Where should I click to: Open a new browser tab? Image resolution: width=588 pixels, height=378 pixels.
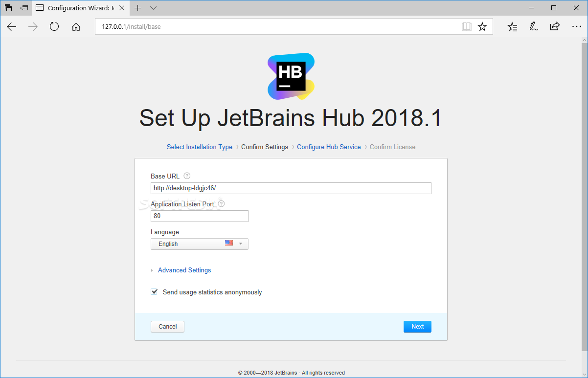[x=138, y=8]
